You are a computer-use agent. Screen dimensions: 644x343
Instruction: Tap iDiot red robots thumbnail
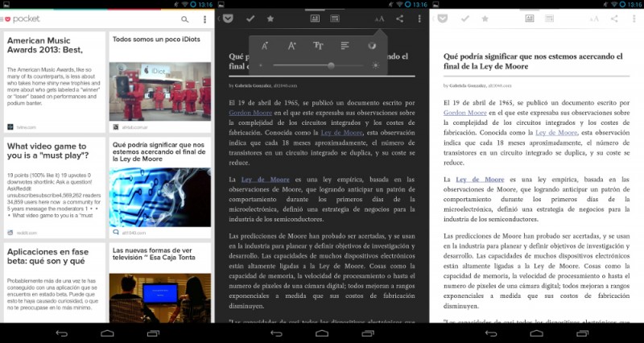point(160,92)
